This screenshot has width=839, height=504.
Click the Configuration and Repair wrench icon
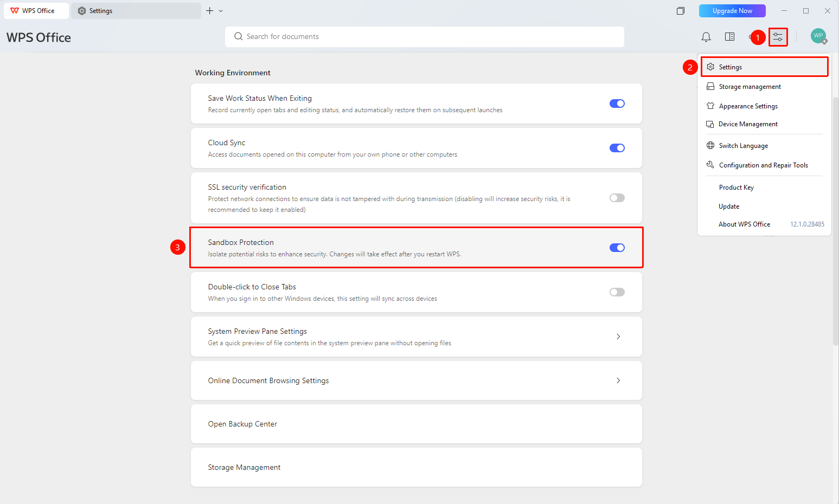click(x=710, y=165)
